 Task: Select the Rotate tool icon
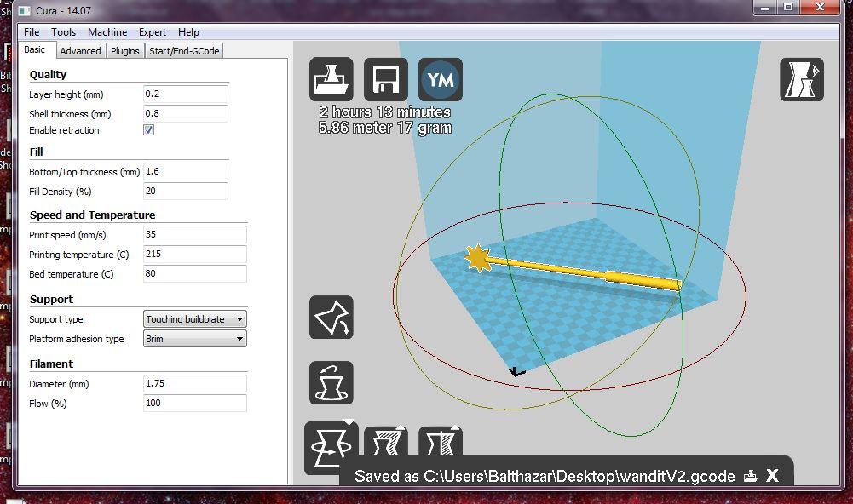coord(331,448)
